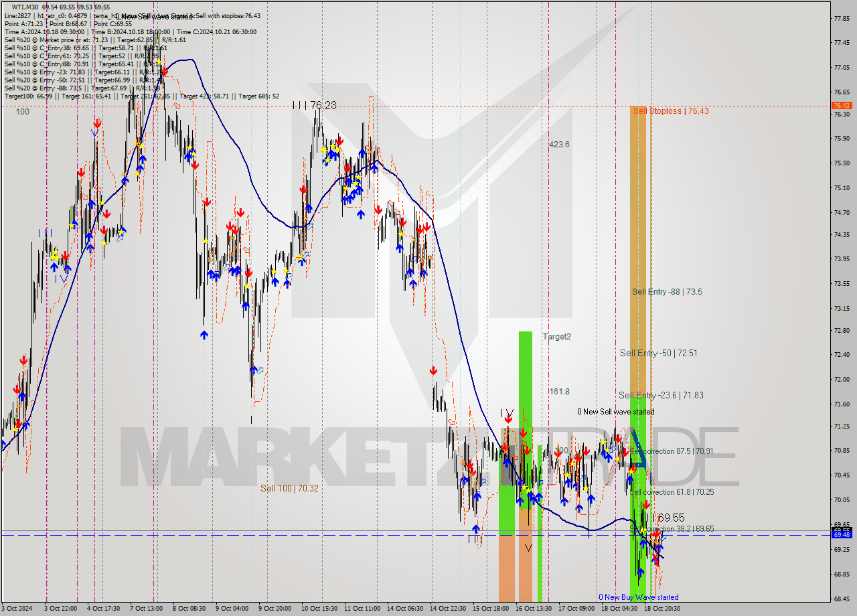Image resolution: width=857 pixels, height=616 pixels.
Task: Select the '3 Oct 22:00' time axis label
Action: click(60, 609)
